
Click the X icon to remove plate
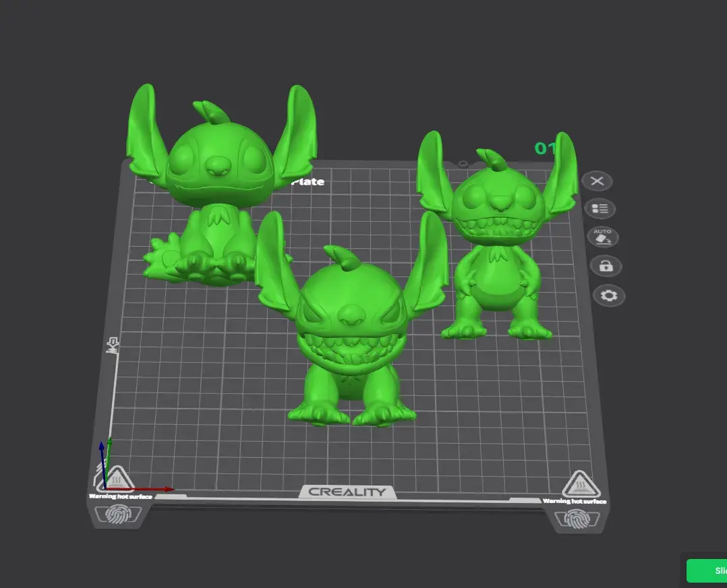597,181
